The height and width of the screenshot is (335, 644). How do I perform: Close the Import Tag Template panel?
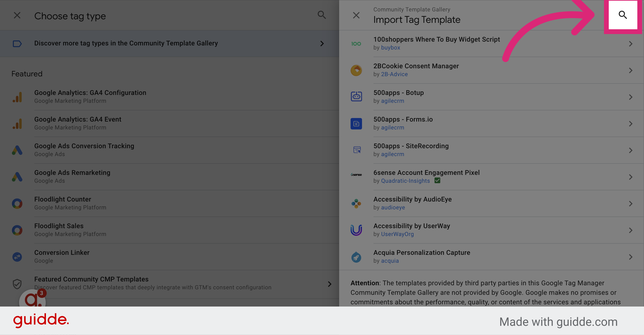(x=356, y=15)
